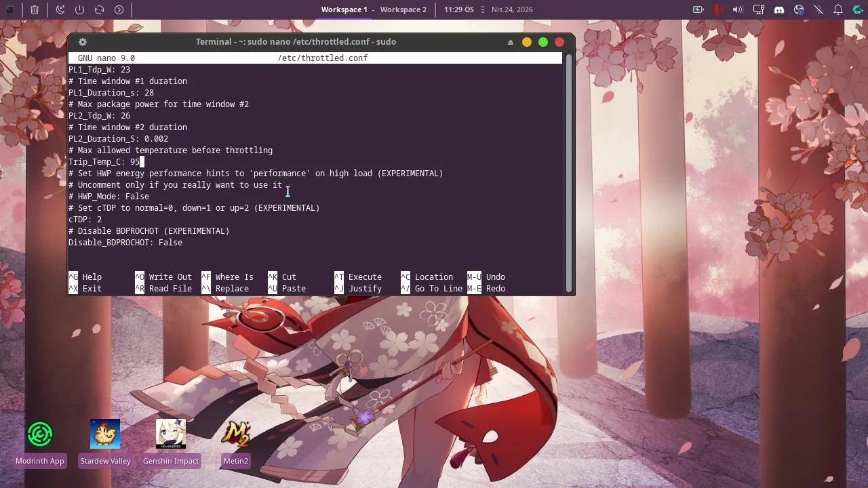This screenshot has width=868, height=488.
Task: Click the nano '^F Where Is' shortcut
Action: 227,277
